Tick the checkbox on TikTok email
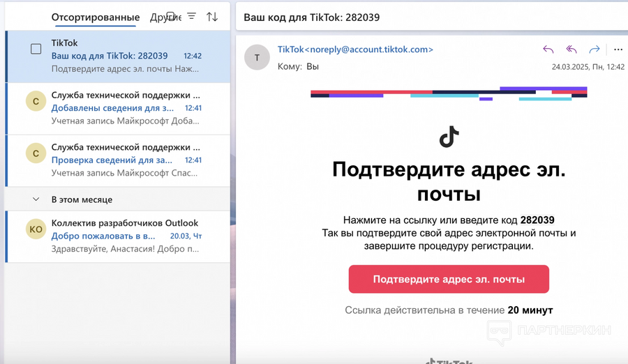This screenshot has height=364, width=628. click(36, 49)
